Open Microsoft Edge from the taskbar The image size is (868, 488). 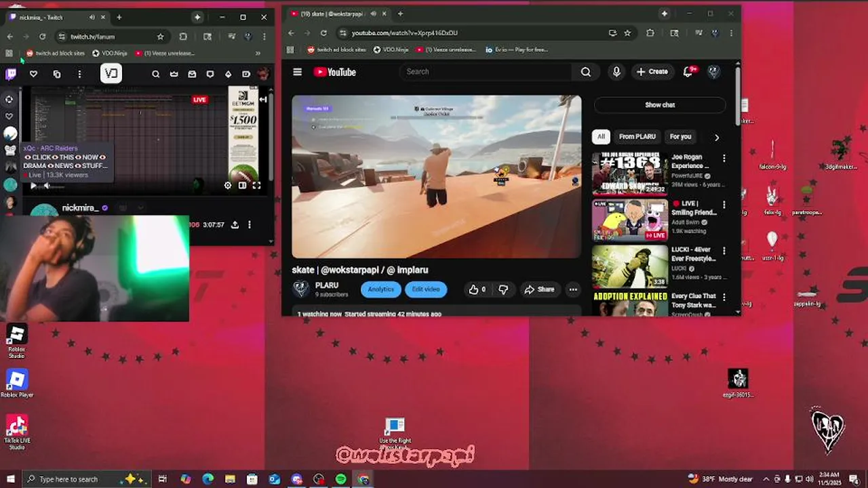(x=208, y=479)
